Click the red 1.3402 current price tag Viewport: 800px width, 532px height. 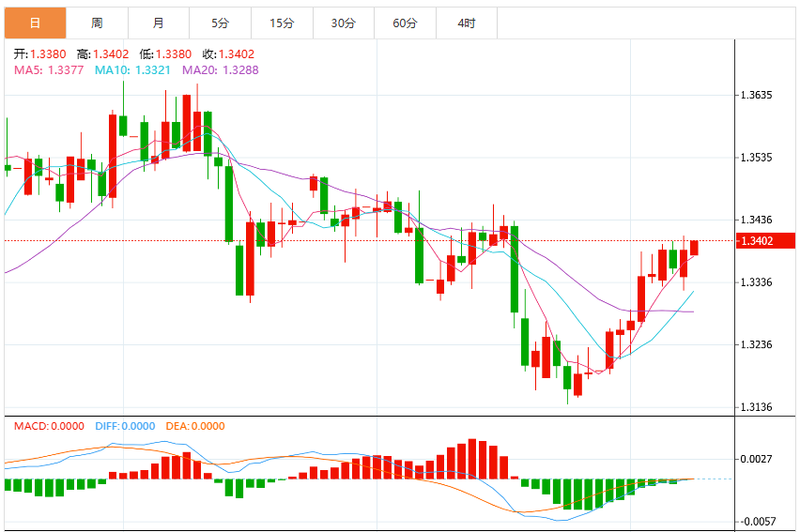click(765, 241)
